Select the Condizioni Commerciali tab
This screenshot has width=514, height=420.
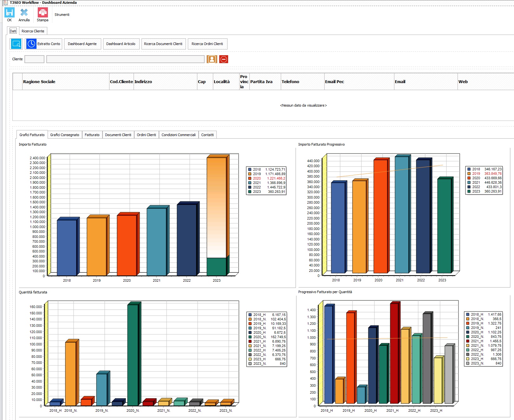click(179, 135)
